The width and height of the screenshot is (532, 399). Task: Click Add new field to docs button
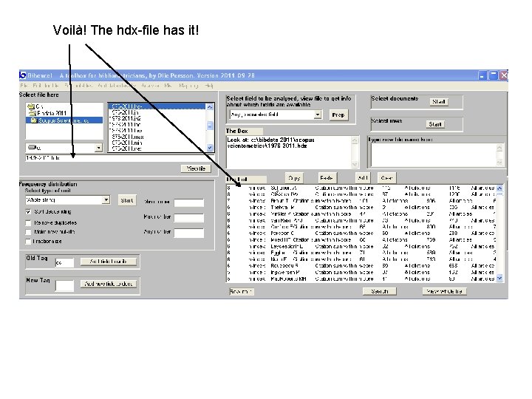pos(109,284)
